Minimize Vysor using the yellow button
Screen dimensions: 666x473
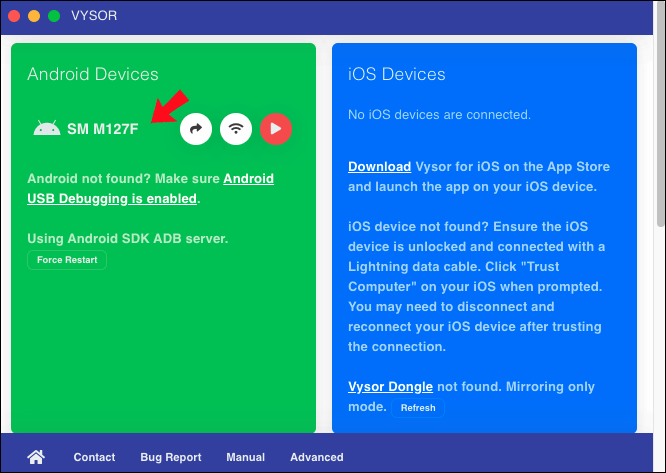[34, 16]
